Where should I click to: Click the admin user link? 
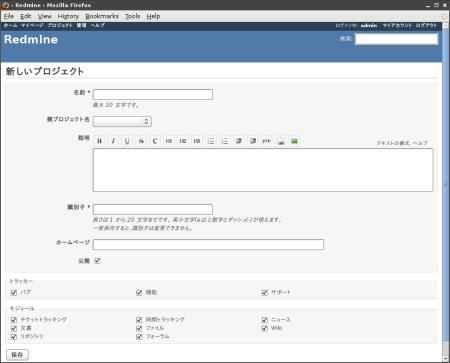[x=369, y=25]
